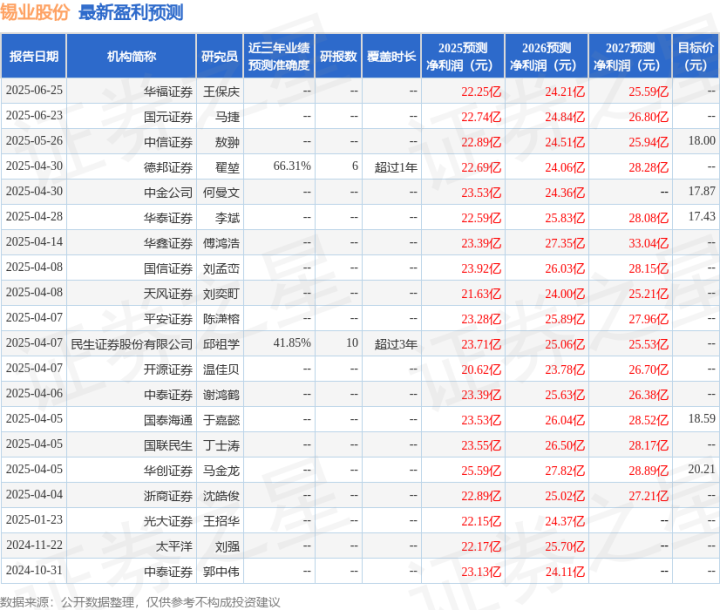Click the target price 17.87
Image resolution: width=720 pixels, height=610 pixels.
pos(702,192)
